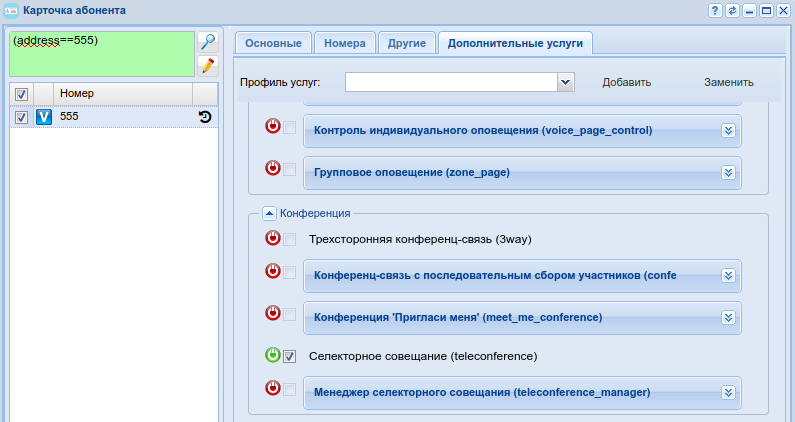
Task: Toggle the select-all checkbox in table header
Action: (21, 94)
